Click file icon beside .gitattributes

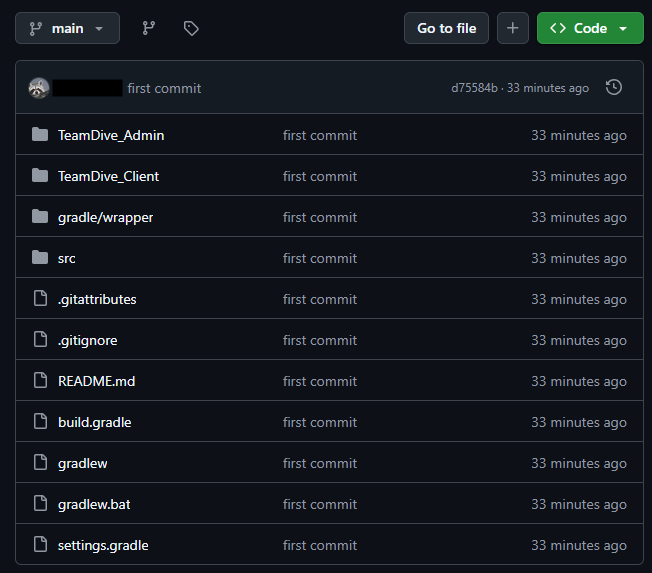point(40,298)
